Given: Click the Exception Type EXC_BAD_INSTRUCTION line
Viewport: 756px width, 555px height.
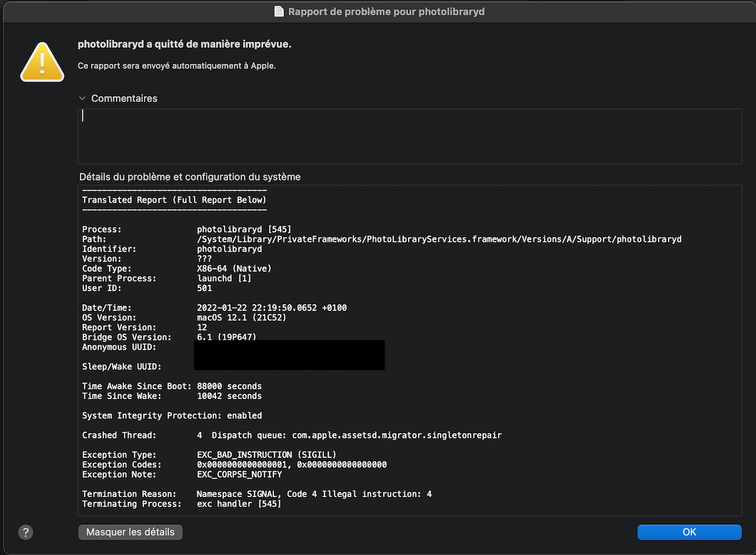Looking at the screenshot, I should pyautogui.click(x=196, y=455).
